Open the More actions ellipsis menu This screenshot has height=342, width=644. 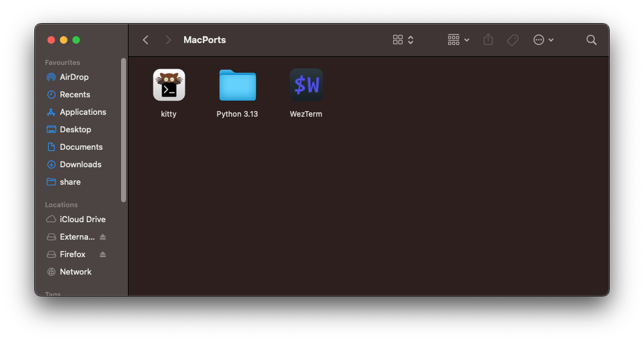543,40
